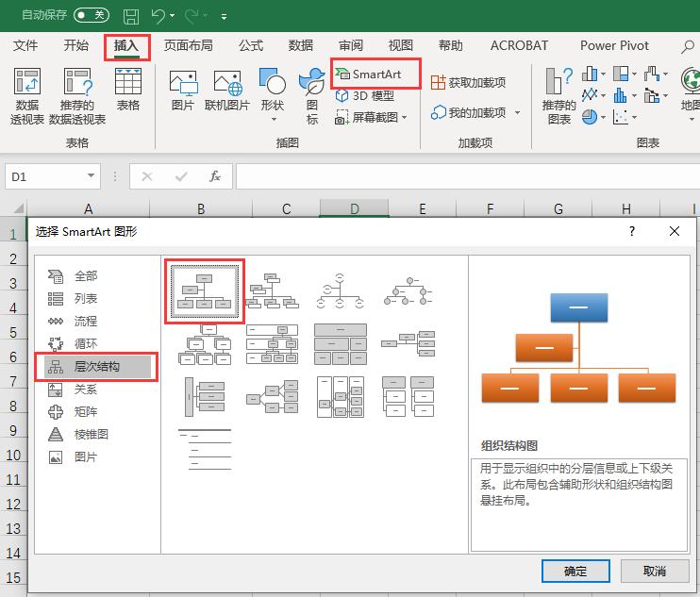The image size is (700, 597).
Task: Open 推荐的图表 recommended charts
Action: [x=558, y=95]
